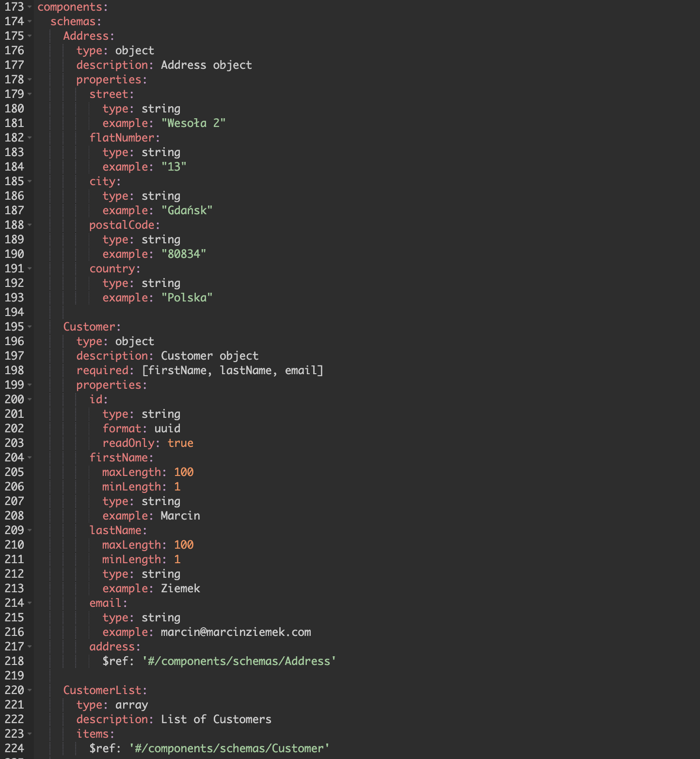Image resolution: width=700 pixels, height=759 pixels.
Task: Fold the Address schema at line 175
Action: pos(30,36)
